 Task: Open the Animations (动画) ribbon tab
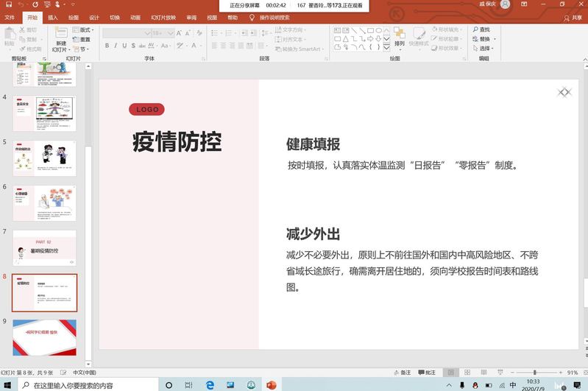coord(135,17)
